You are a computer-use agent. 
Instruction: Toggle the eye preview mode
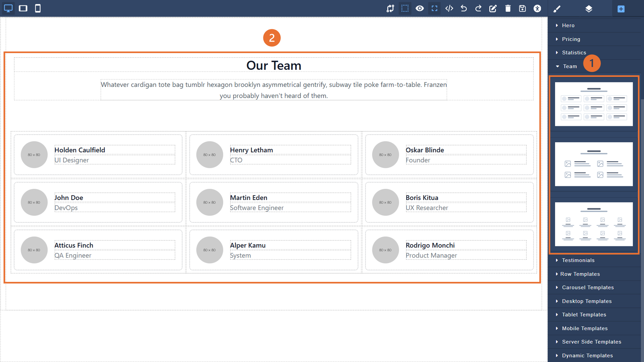click(420, 8)
